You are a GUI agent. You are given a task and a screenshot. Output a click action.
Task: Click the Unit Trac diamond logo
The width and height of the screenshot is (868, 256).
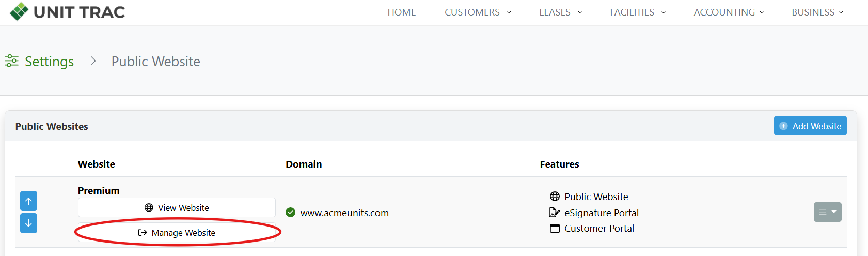pos(19,11)
